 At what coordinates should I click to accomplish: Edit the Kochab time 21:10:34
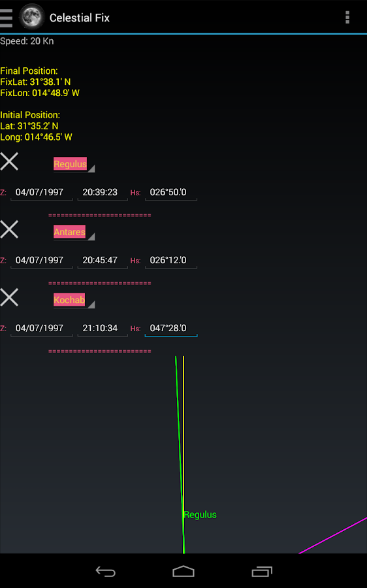[x=103, y=328]
